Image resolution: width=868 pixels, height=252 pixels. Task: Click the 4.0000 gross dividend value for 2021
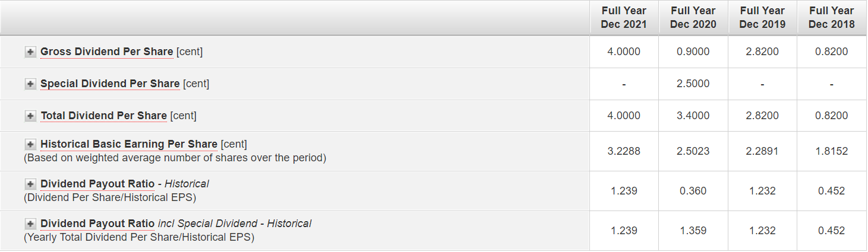tap(624, 52)
